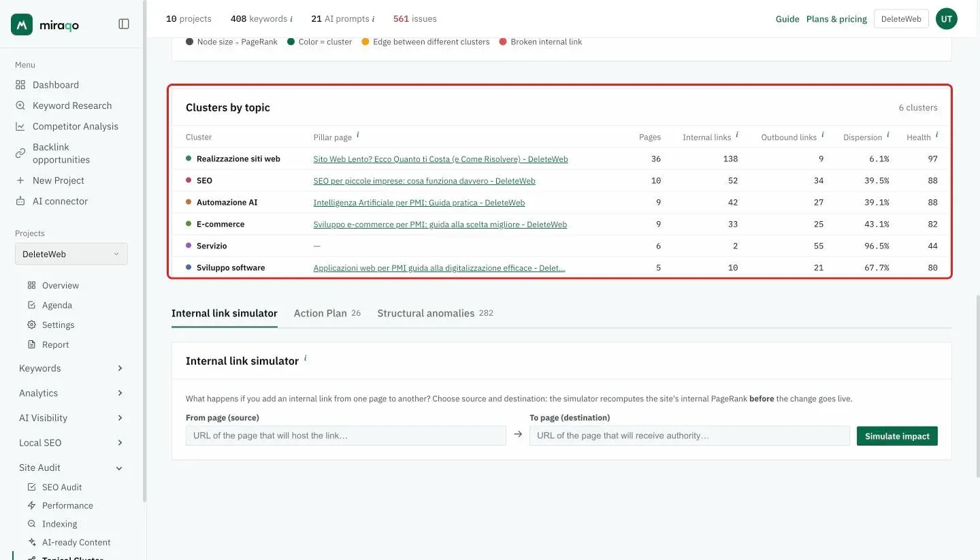980x560 pixels.
Task: Open the UT user avatar menu
Action: pyautogui.click(x=947, y=19)
